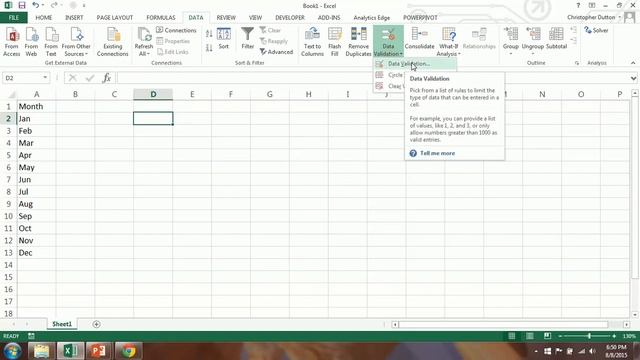This screenshot has width=640, height=360.
Task: Click the Consolidate button
Action: [x=420, y=39]
